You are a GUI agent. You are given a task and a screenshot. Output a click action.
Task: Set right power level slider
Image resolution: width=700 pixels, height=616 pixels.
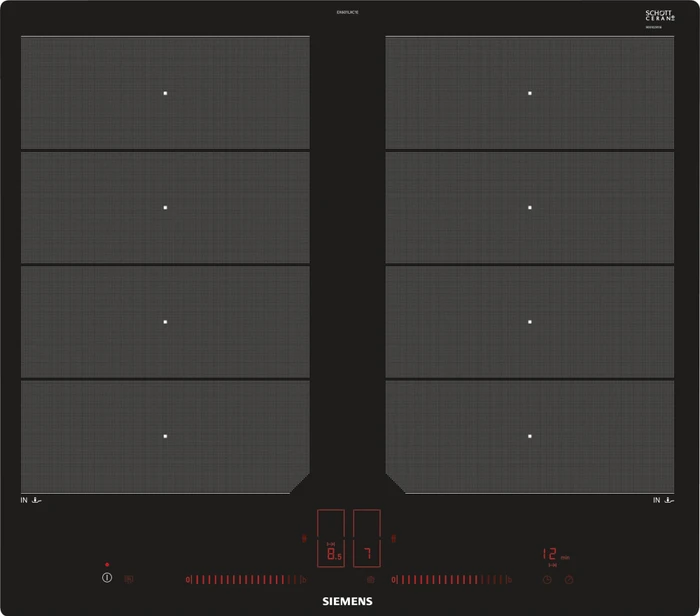point(451,580)
